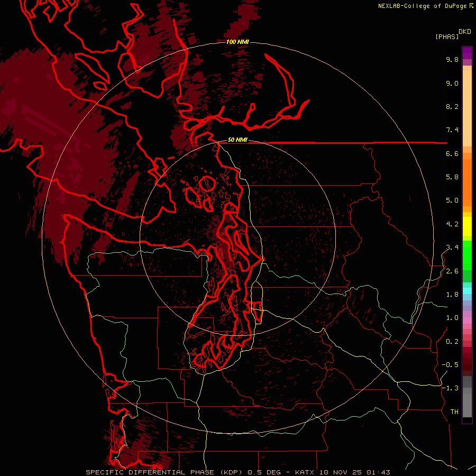Click the 8.2 legend value

click(x=452, y=106)
